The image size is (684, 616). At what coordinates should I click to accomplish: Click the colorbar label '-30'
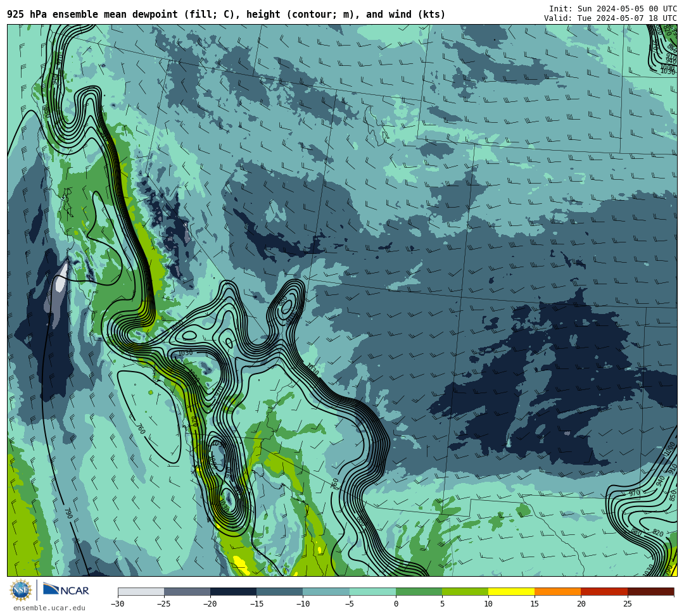[x=118, y=604]
